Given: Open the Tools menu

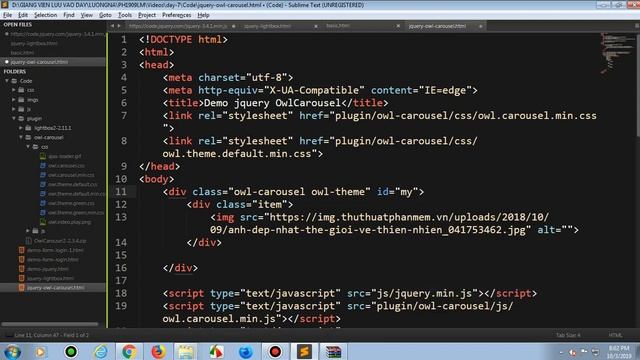Looking at the screenshot, I should point(125,15).
